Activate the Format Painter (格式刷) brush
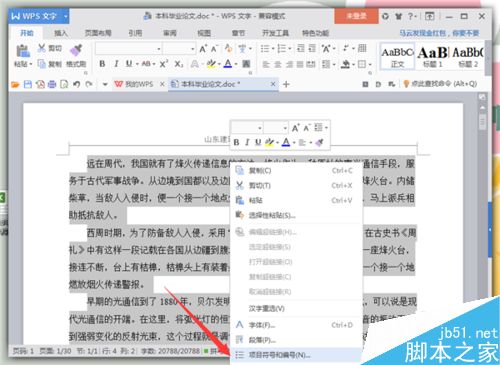 pyautogui.click(x=76, y=50)
